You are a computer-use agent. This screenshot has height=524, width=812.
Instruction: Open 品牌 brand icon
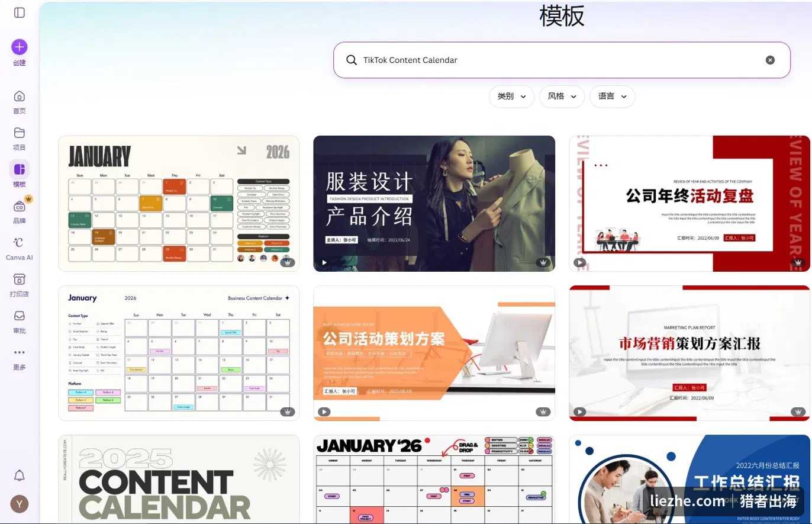(x=20, y=206)
